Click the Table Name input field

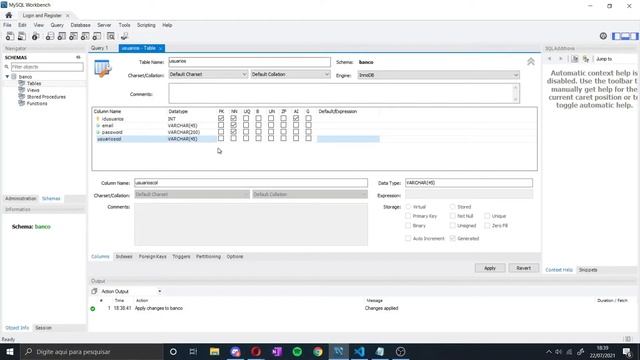[249, 62]
